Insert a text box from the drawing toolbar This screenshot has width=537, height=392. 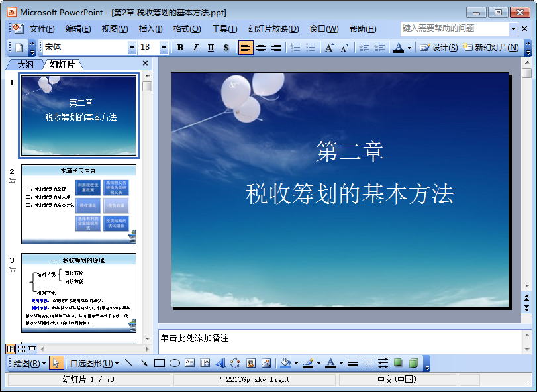pos(190,363)
